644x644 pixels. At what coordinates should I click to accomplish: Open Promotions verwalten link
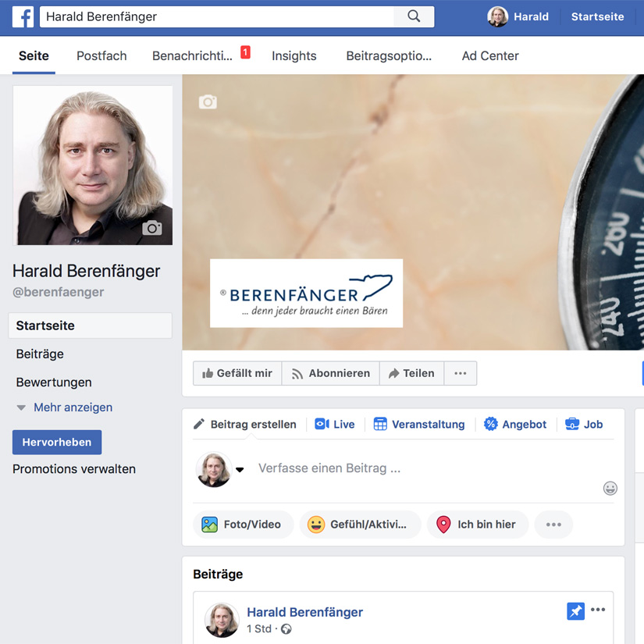(74, 469)
